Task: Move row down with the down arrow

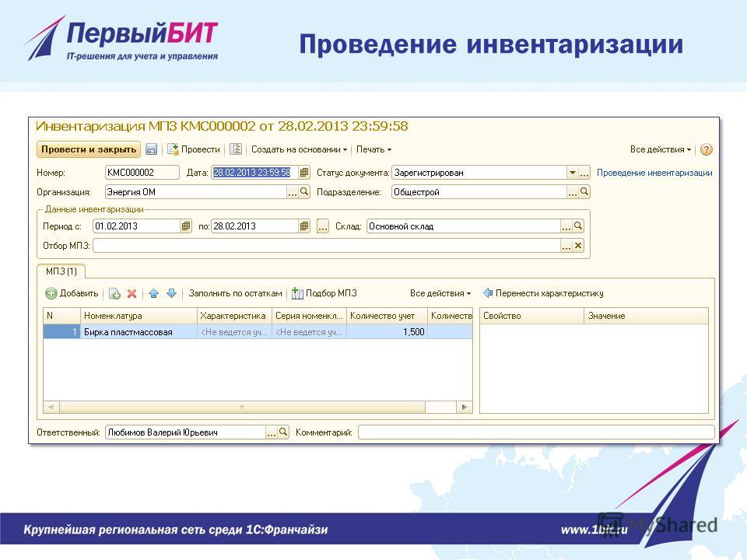Action: (171, 294)
